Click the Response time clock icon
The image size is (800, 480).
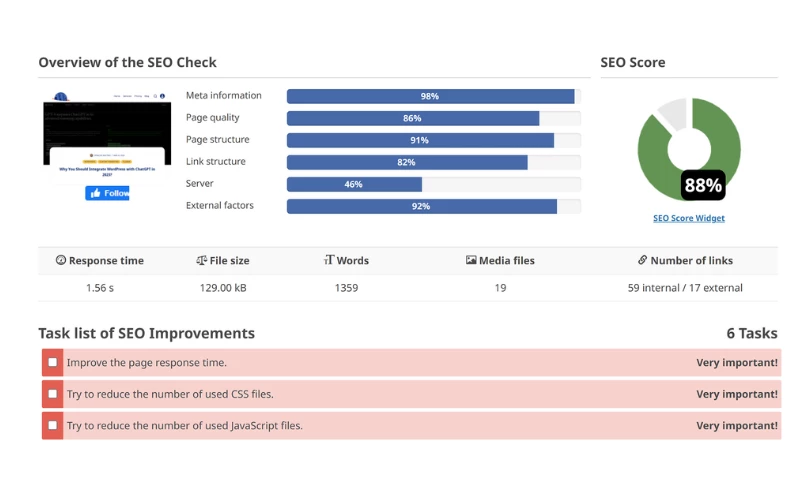(x=61, y=261)
